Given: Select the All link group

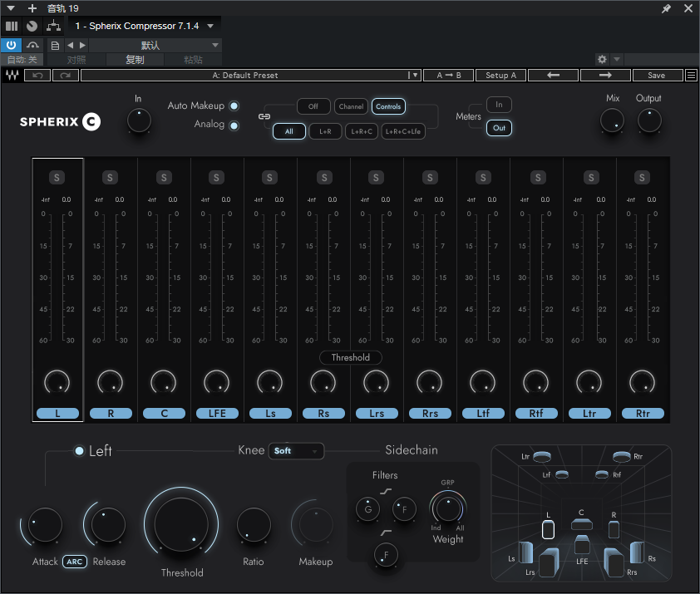Looking at the screenshot, I should 289,131.
